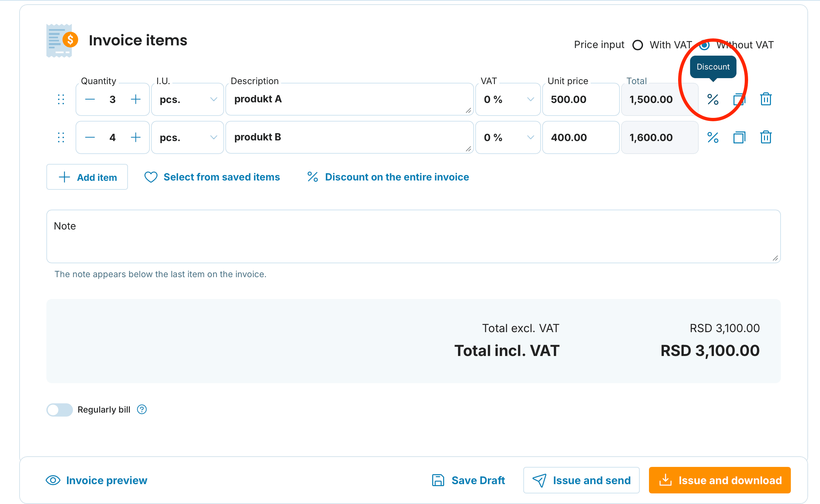Image resolution: width=820 pixels, height=504 pixels.
Task: Choose Select from saved items
Action: click(x=212, y=177)
